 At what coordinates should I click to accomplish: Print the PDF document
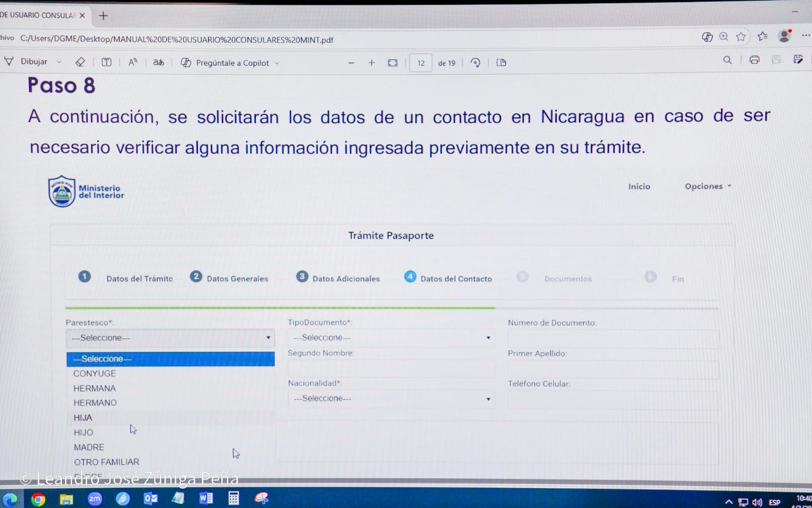(754, 60)
